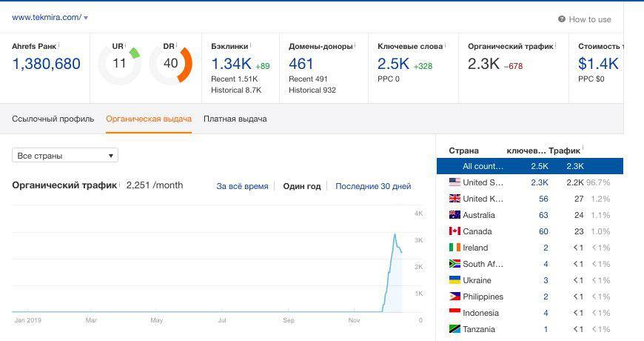
Task: Click the Трафик column header
Action: click(564, 151)
